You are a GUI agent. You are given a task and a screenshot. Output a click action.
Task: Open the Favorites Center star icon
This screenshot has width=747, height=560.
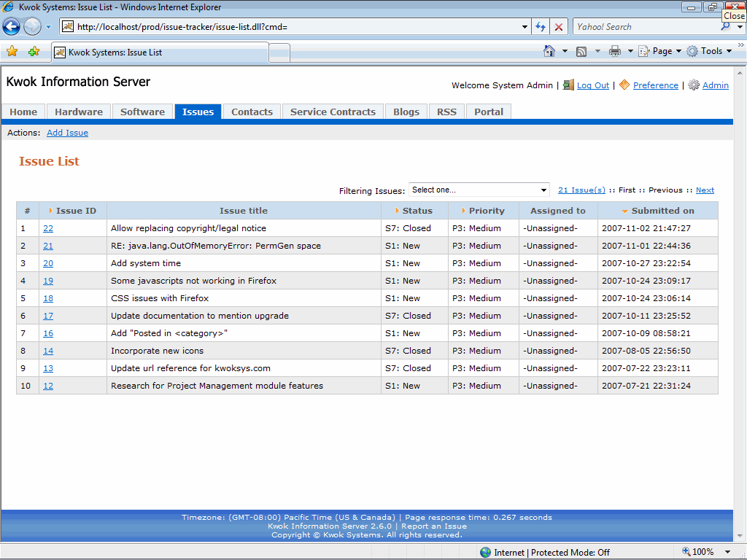tap(12, 52)
